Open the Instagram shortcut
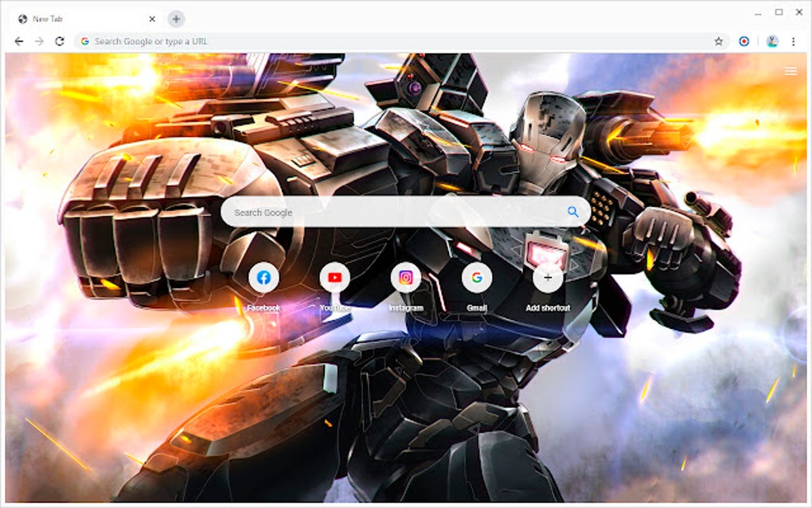 tap(404, 277)
